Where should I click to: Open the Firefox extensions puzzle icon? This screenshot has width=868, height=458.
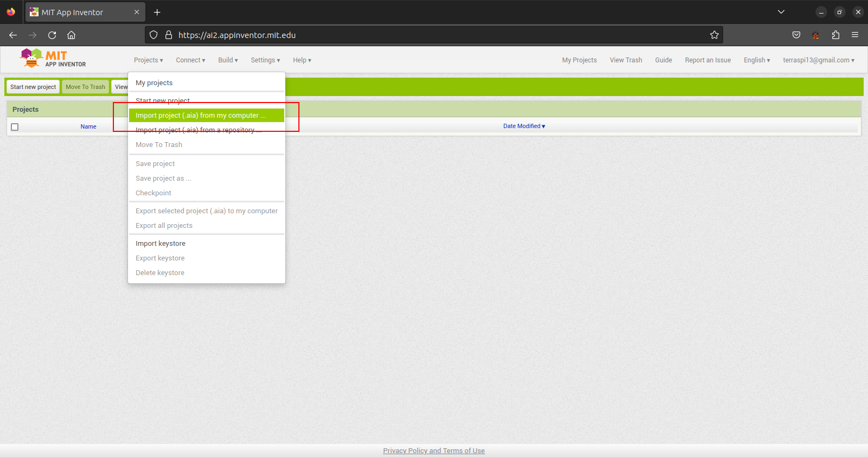[x=835, y=35]
